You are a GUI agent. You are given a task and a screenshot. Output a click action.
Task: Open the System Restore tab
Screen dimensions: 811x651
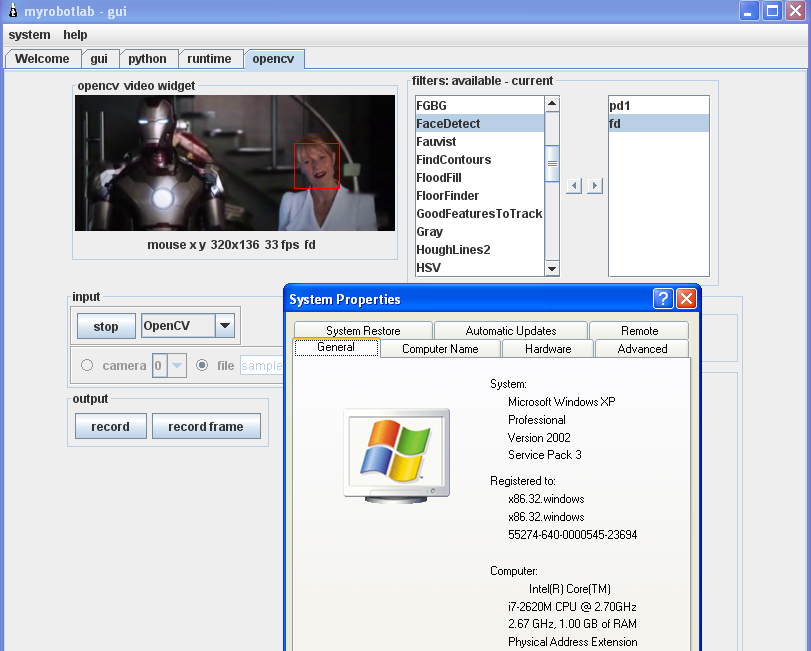[x=363, y=330]
